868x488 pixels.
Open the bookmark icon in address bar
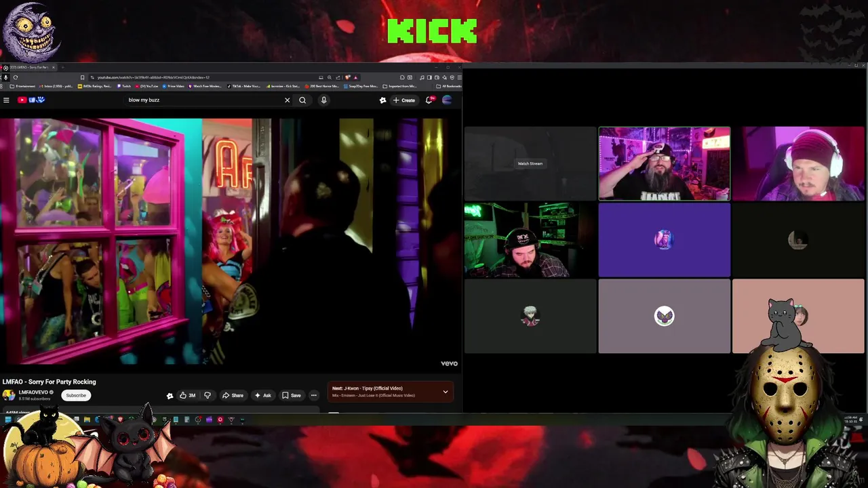(82, 77)
